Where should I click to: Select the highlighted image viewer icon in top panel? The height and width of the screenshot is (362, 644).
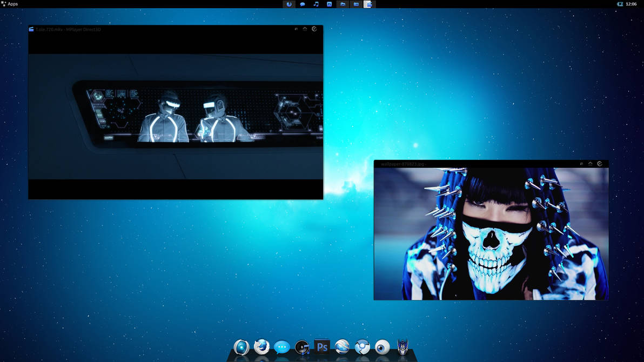point(369,4)
